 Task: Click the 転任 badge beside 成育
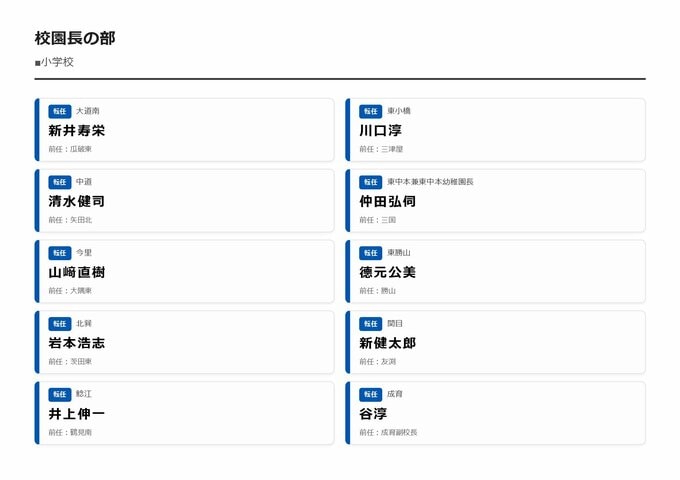371,394
